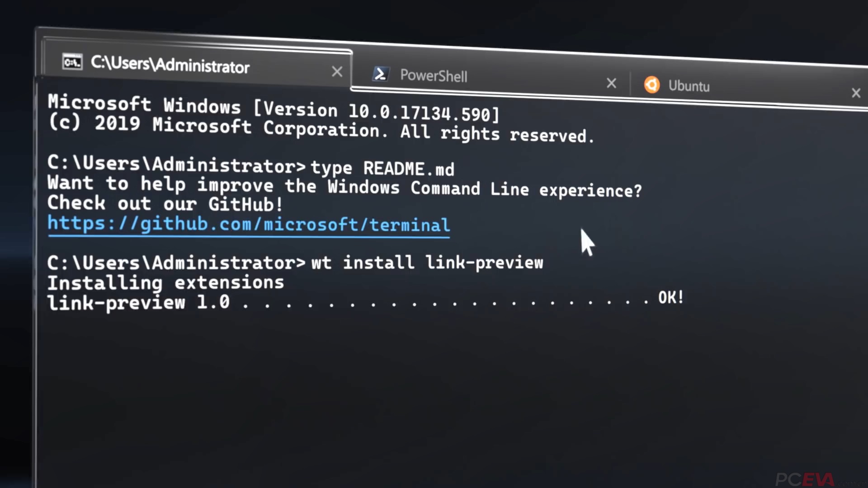Select the blue PowerShell shield icon
This screenshot has height=488, width=868.
click(380, 74)
